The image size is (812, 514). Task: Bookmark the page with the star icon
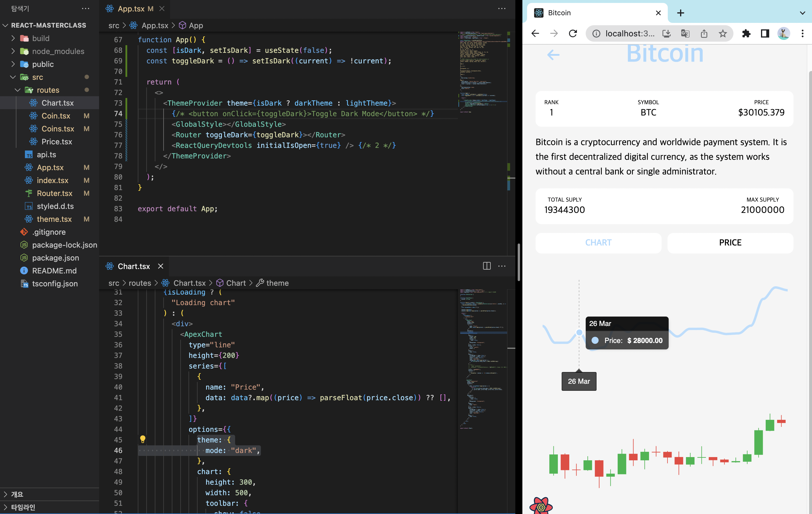click(722, 33)
